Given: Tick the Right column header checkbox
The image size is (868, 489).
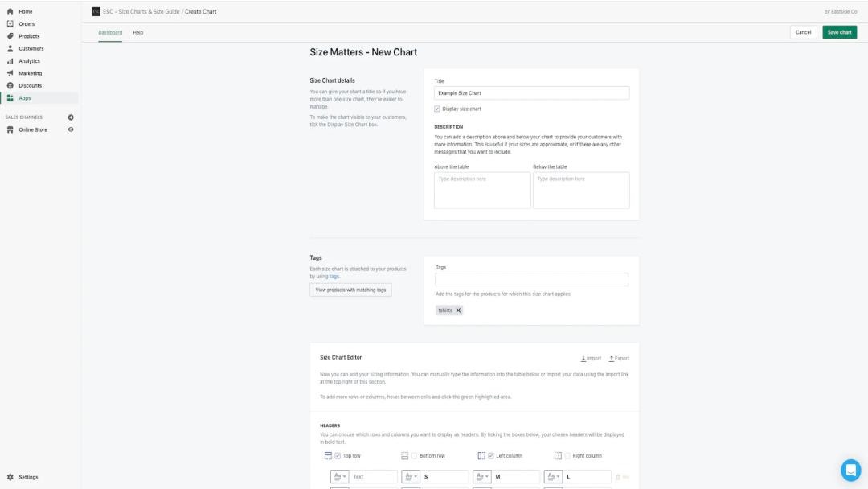Looking at the screenshot, I should (x=567, y=456).
